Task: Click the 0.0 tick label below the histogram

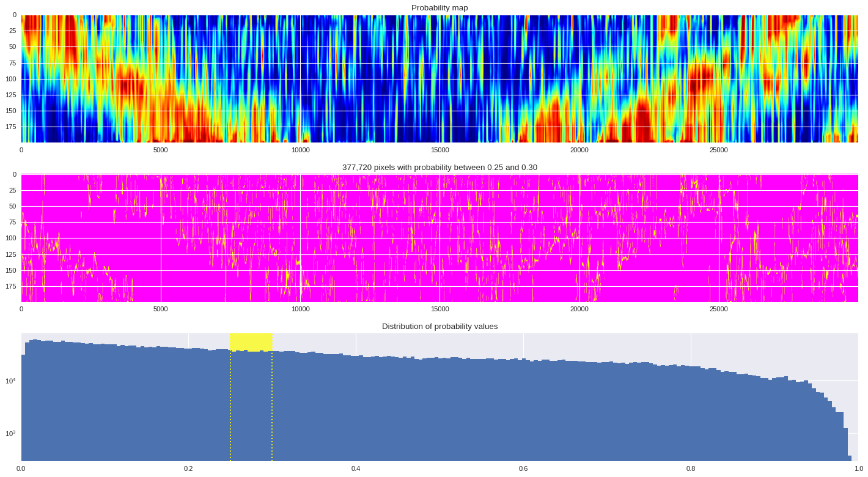Action: pyautogui.click(x=21, y=469)
